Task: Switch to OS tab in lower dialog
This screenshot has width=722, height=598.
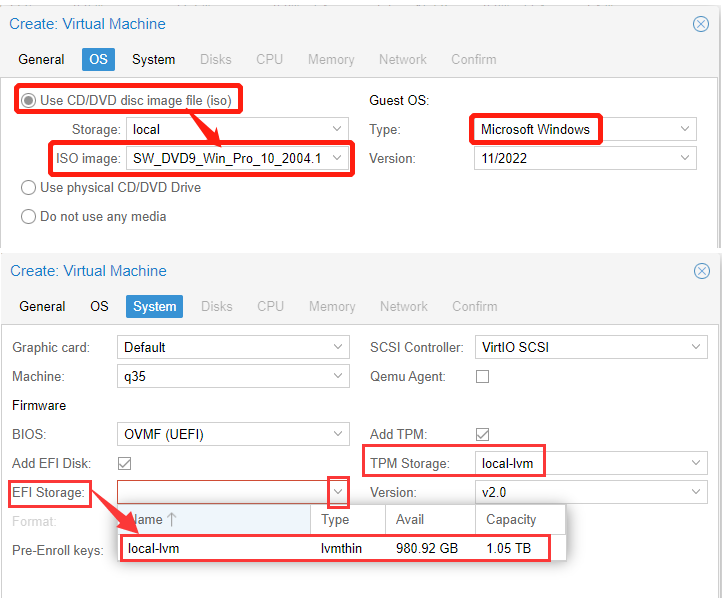Action: pos(99,307)
